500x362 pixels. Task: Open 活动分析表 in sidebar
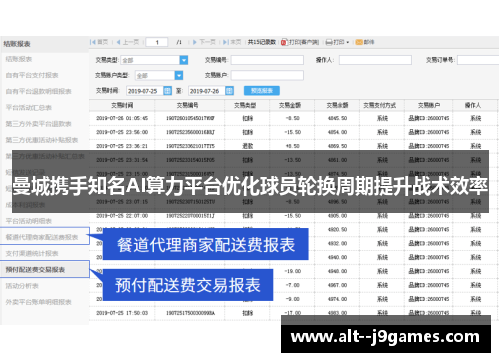click(x=22, y=286)
